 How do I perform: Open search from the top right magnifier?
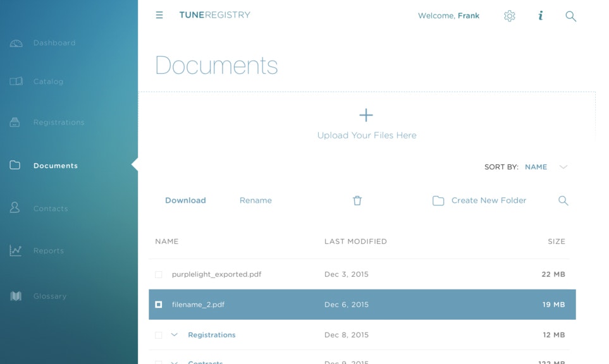tap(570, 16)
